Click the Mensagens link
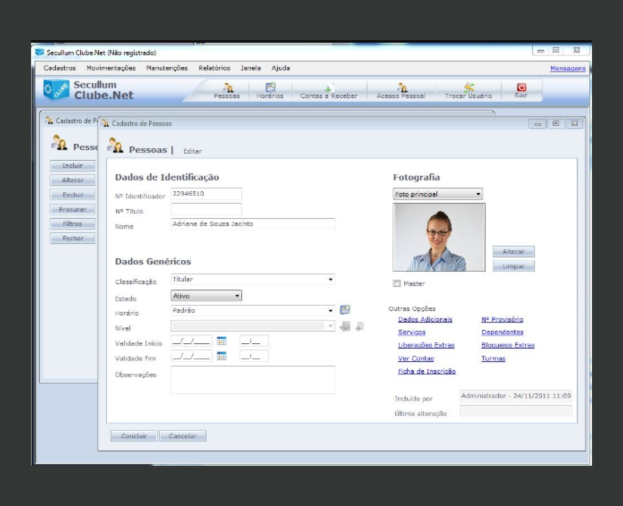Screen dimensions: 623x506 [567, 69]
